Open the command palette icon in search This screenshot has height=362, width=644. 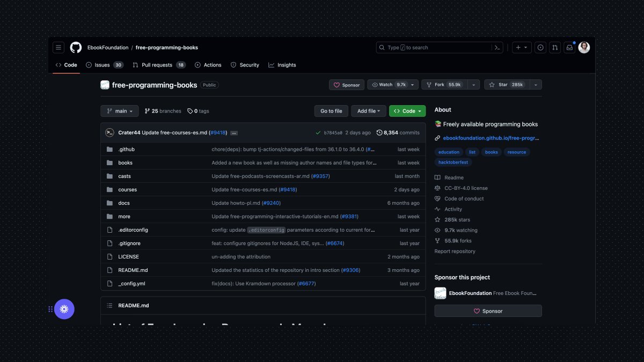(497, 48)
